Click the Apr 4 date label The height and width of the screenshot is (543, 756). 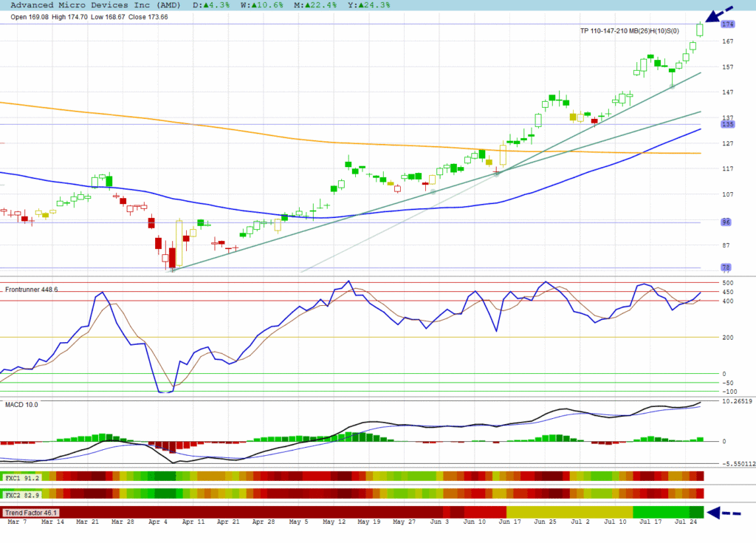point(158,522)
